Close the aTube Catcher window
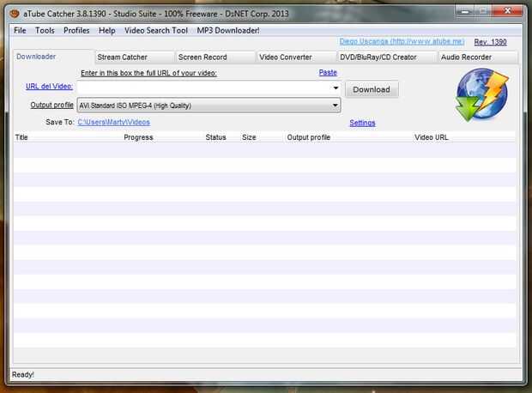The image size is (532, 393). 508,11
